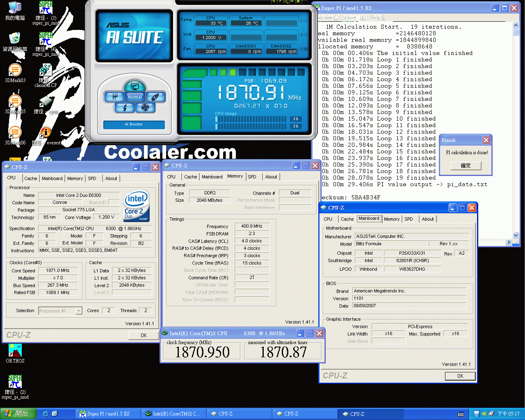Launch the 3DMark05 desktop shortcut
Screen dimensions: 525x420
[15, 104]
